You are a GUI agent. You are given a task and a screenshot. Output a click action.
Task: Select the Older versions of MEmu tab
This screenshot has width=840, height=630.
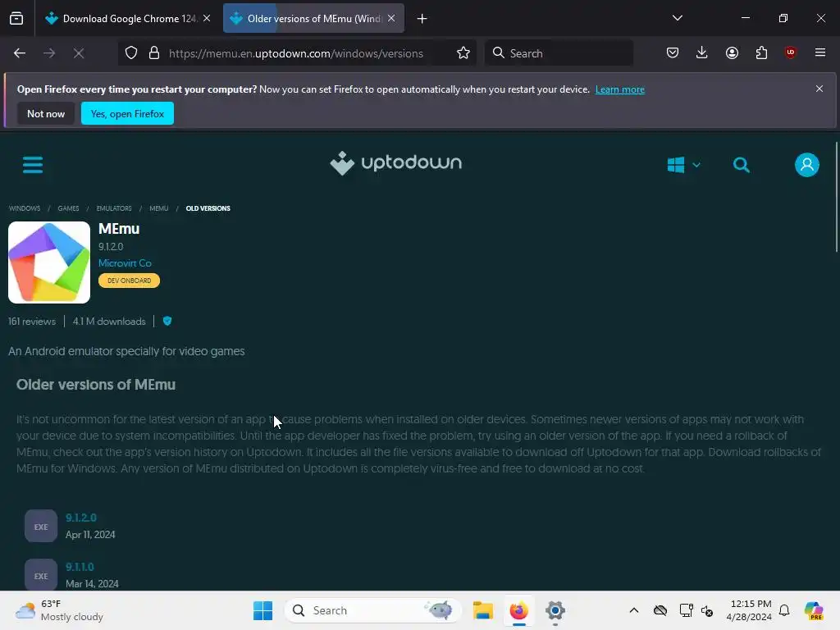click(313, 18)
